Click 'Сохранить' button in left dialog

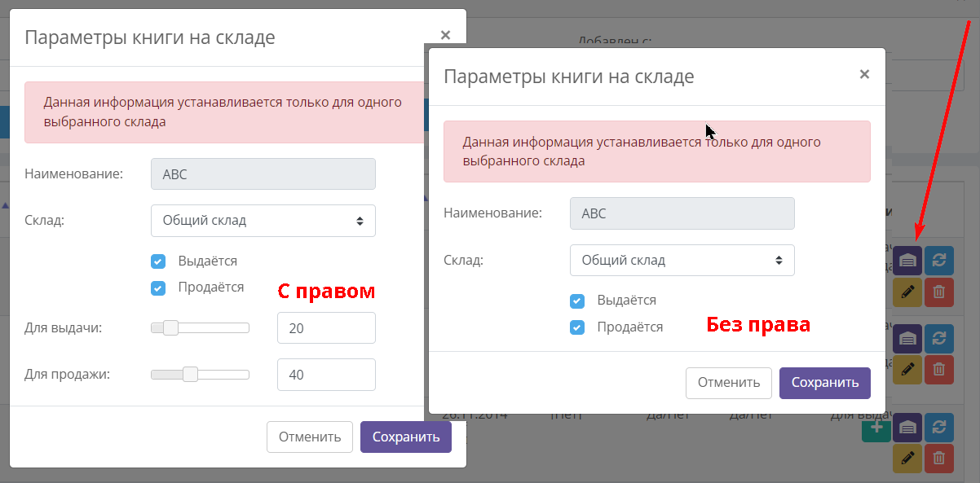click(406, 437)
